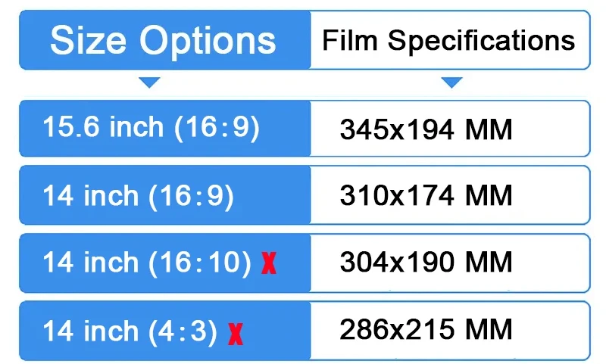Choose the 14 inch (16:10) option

tap(165, 263)
